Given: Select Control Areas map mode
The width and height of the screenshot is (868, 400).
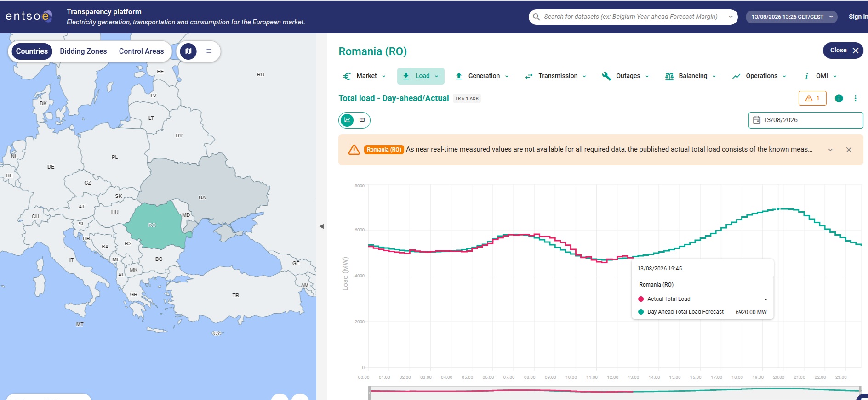Looking at the screenshot, I should [141, 51].
